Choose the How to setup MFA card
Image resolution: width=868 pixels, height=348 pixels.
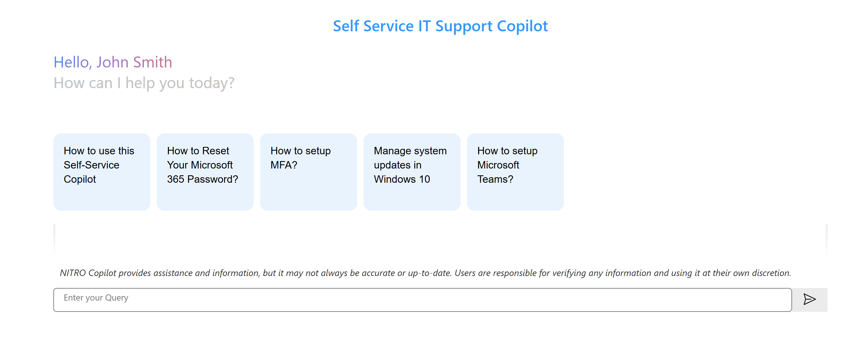(308, 172)
